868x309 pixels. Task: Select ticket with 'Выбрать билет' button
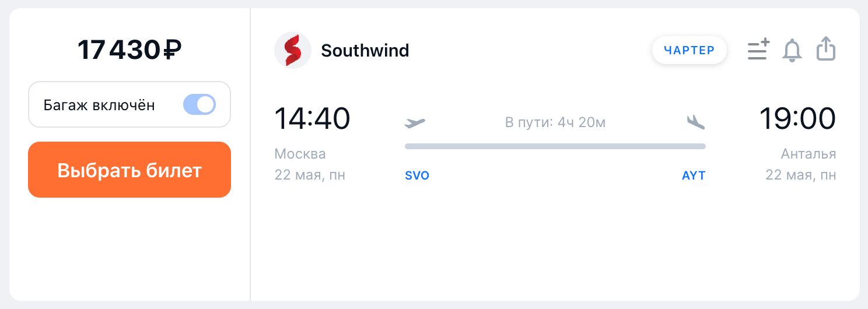[x=129, y=170]
